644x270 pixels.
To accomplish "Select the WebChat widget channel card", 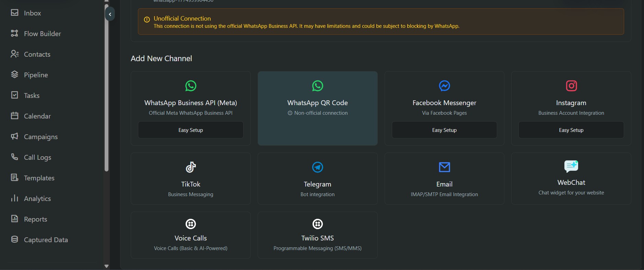I will pyautogui.click(x=571, y=179).
